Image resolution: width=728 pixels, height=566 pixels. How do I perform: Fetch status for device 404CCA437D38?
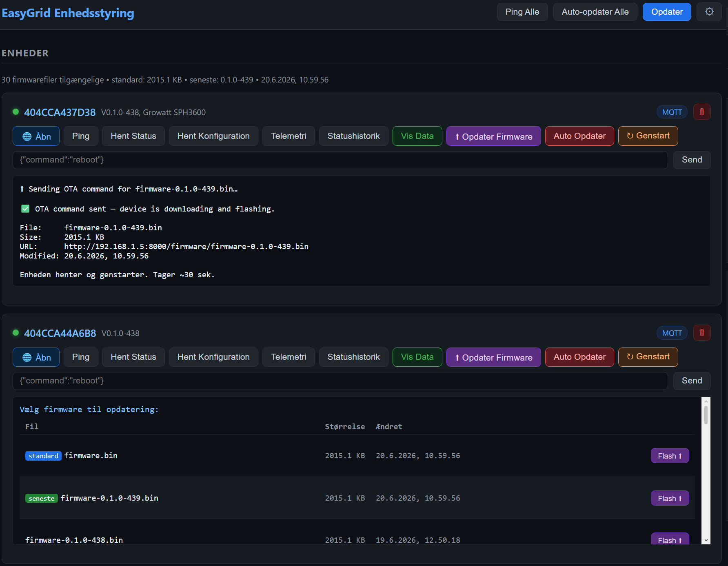pos(133,136)
